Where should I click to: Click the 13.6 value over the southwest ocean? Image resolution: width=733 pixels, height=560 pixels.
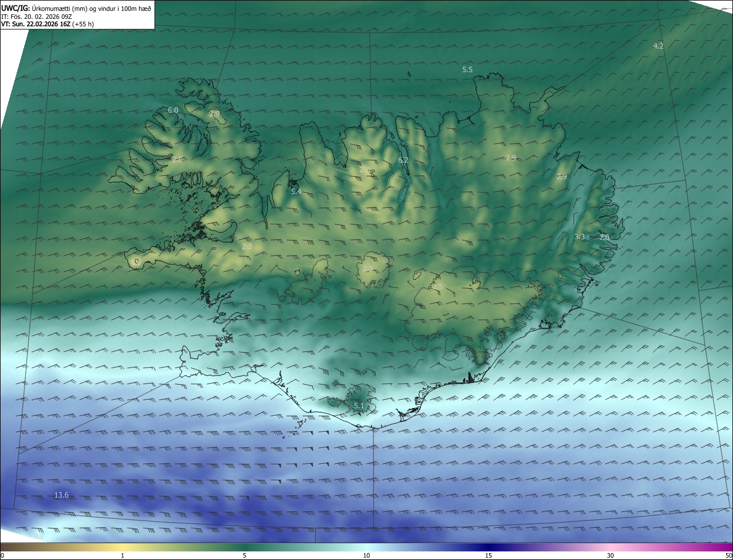pyautogui.click(x=61, y=495)
